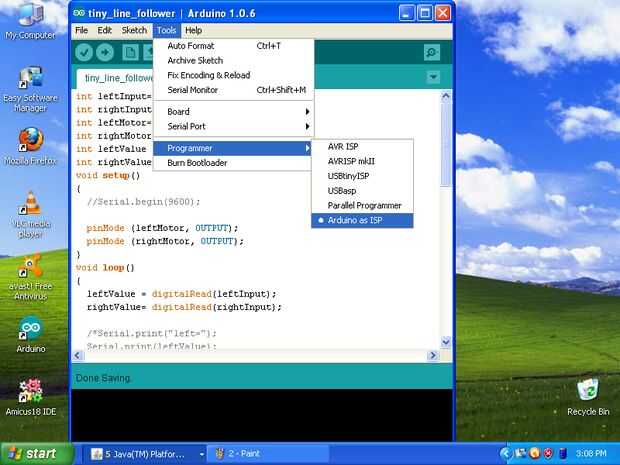Open 5 Java(TM) Platform taskbar group
The image size is (620, 465).
(x=147, y=454)
